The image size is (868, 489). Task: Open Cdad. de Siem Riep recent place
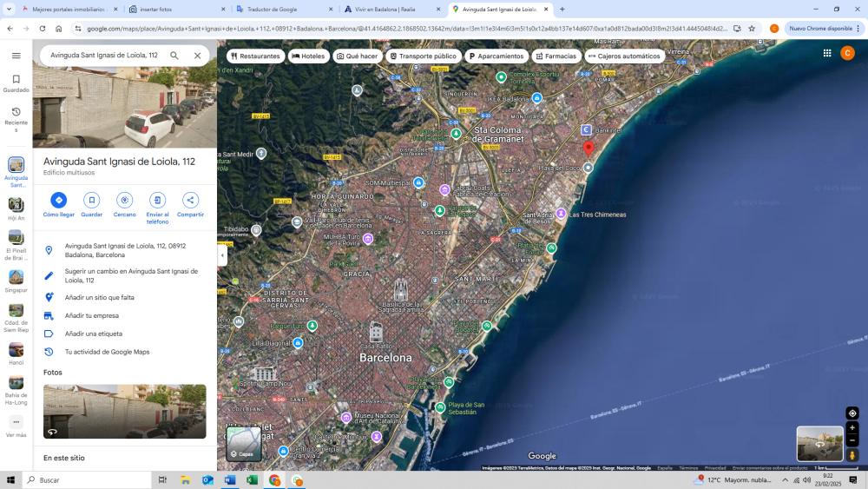tap(16, 318)
